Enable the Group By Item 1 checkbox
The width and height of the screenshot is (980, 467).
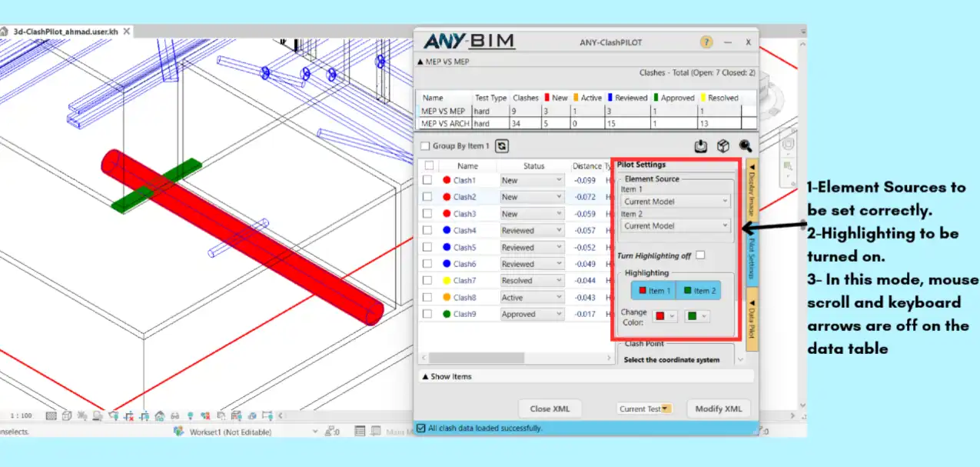tap(425, 145)
